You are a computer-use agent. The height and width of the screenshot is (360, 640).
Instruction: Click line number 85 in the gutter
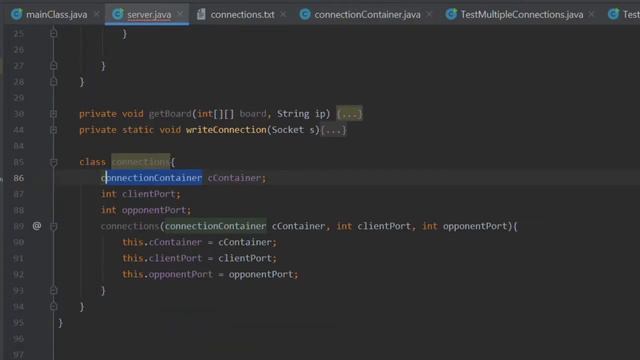point(18,162)
